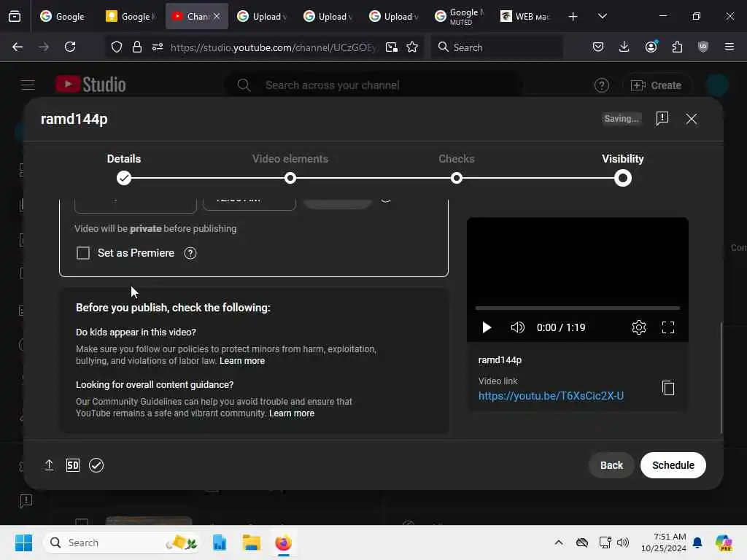Click the browser Search box

(496, 47)
